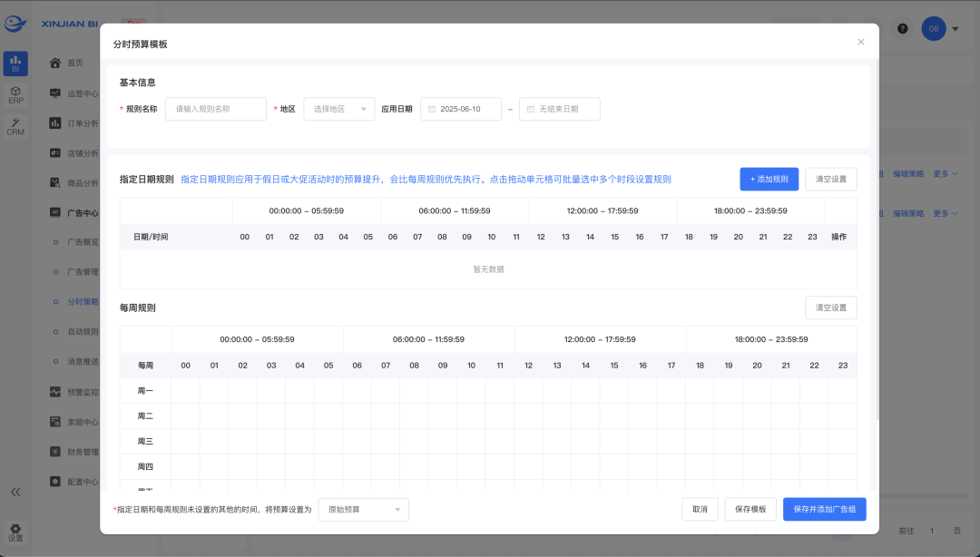Image resolution: width=980 pixels, height=557 pixels.
Task: Expand 广告中心 menu item
Action: (73, 212)
